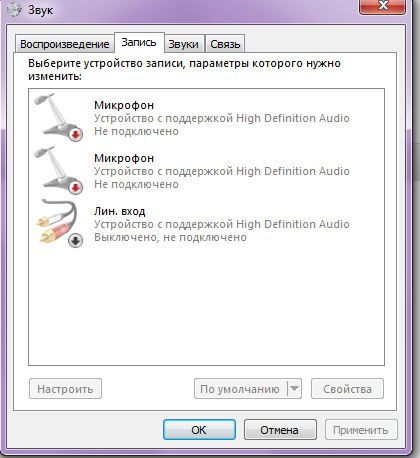Image resolution: width=420 pixels, height=458 pixels.
Task: Select the Запись tab
Action: (139, 43)
